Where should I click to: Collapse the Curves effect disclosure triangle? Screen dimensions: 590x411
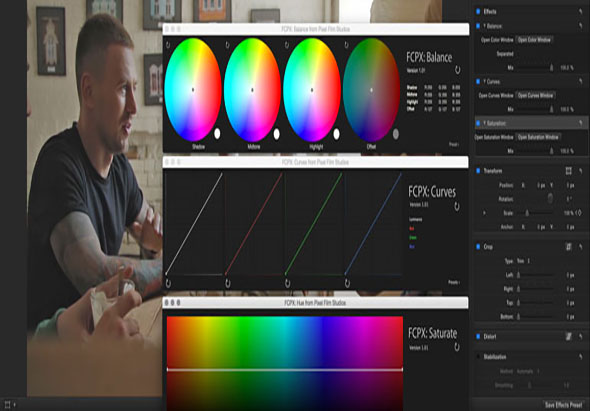pyautogui.click(x=485, y=81)
